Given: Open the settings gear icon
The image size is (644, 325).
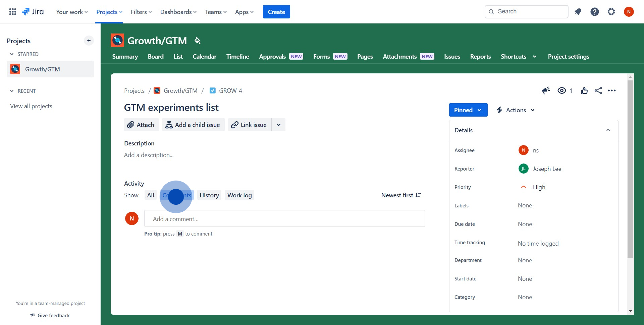Looking at the screenshot, I should pyautogui.click(x=611, y=12).
